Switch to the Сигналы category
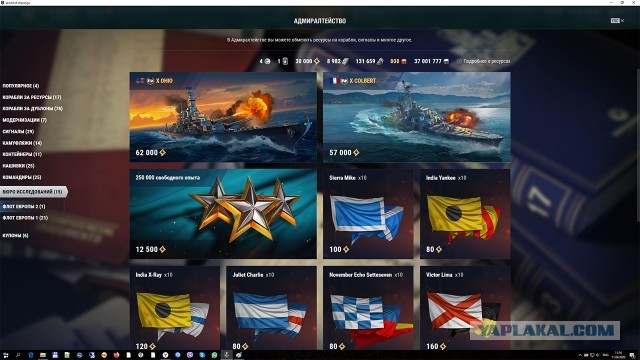The width and height of the screenshot is (640, 360). point(18,131)
